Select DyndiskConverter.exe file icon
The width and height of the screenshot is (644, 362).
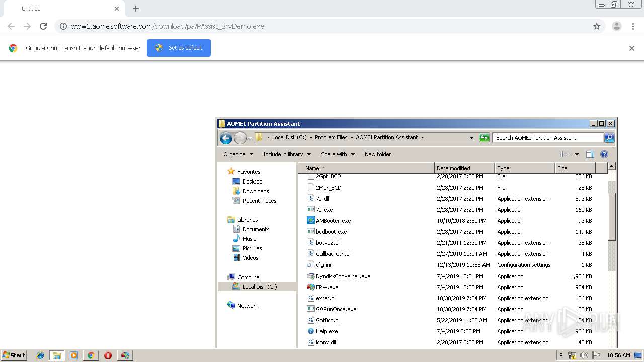(x=311, y=276)
